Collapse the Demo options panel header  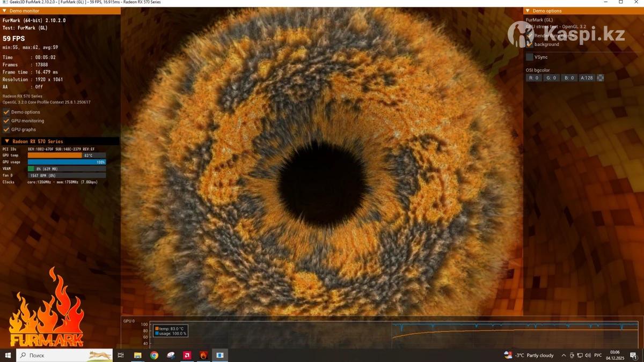coord(528,11)
